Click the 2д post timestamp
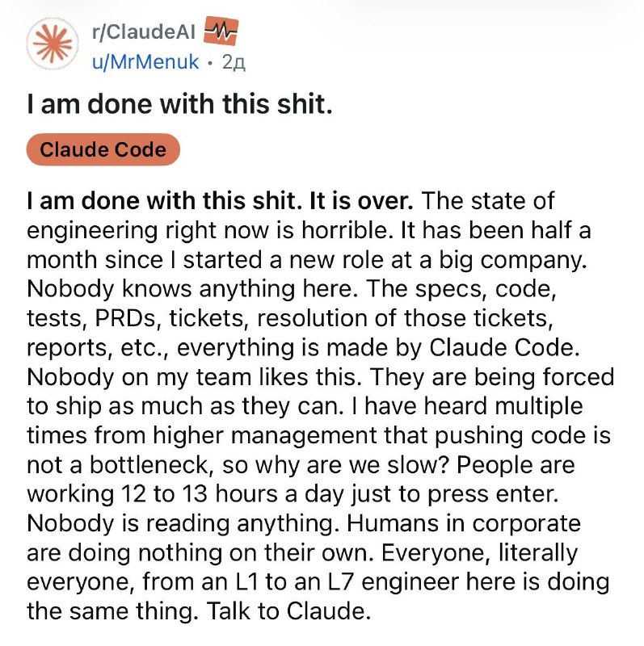Image resolution: width=644 pixels, height=646 pixels. pyautogui.click(x=234, y=63)
